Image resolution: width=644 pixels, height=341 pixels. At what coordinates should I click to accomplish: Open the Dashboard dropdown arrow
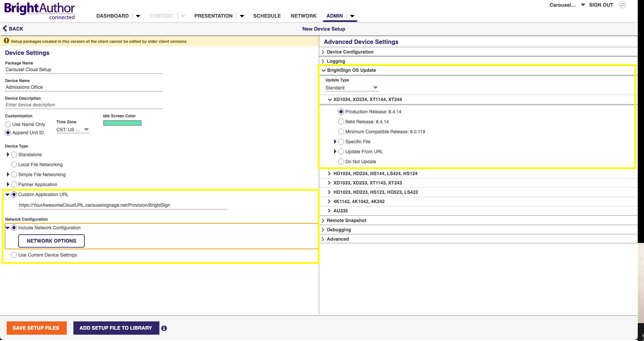pyautogui.click(x=138, y=16)
